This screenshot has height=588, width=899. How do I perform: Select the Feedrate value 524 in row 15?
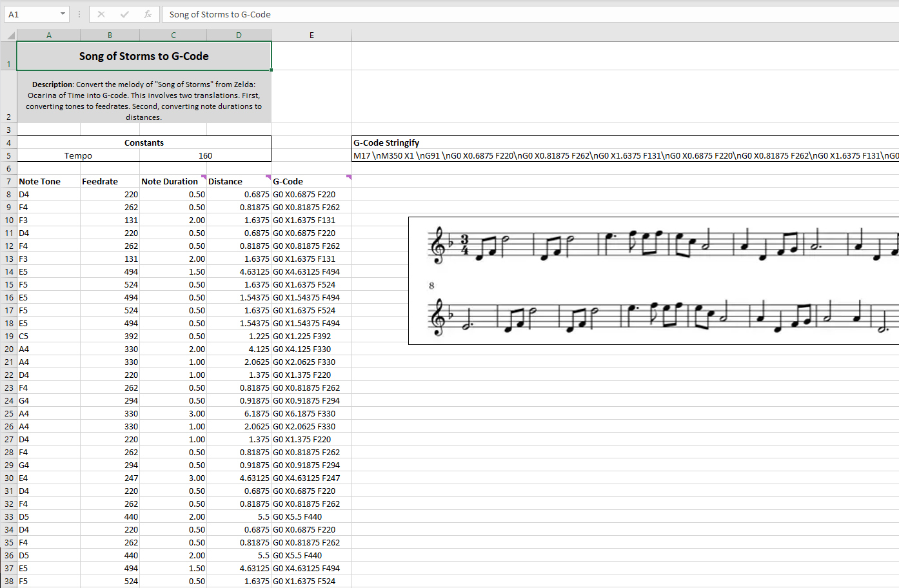click(109, 284)
